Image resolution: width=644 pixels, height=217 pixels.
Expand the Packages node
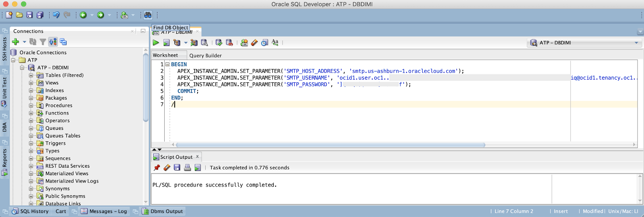point(31,98)
